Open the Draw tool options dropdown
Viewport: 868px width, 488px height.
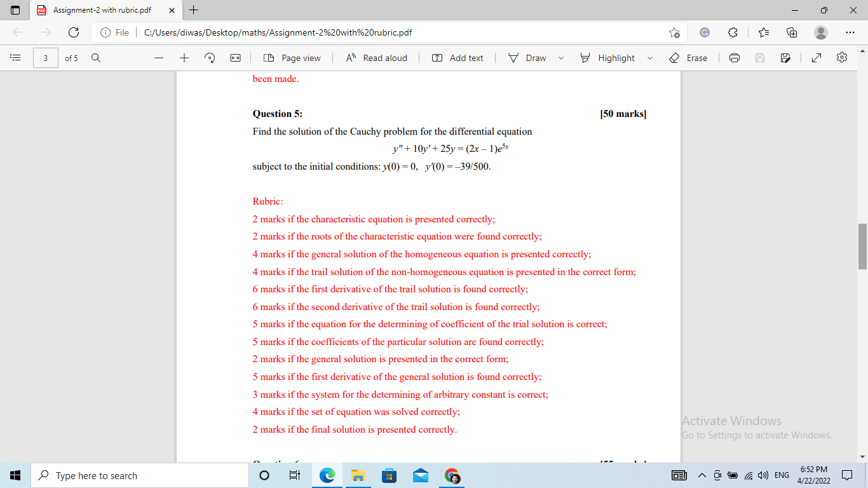[560, 58]
